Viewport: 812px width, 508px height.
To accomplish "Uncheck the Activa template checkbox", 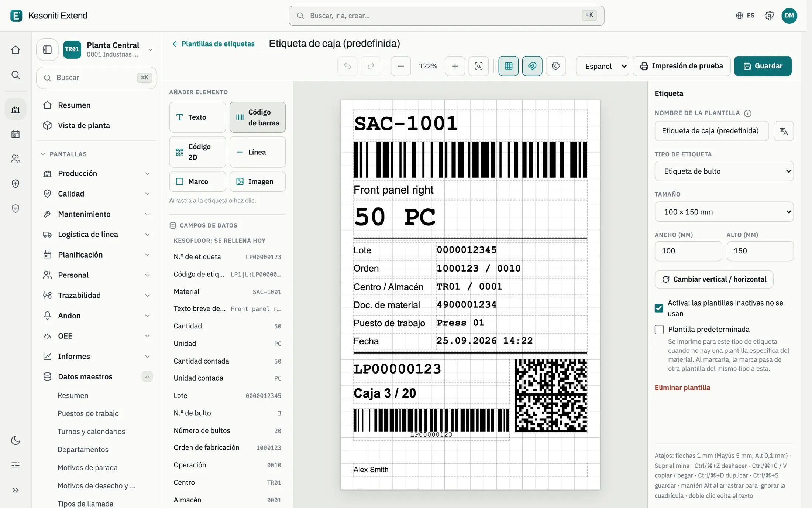I will click(x=659, y=308).
